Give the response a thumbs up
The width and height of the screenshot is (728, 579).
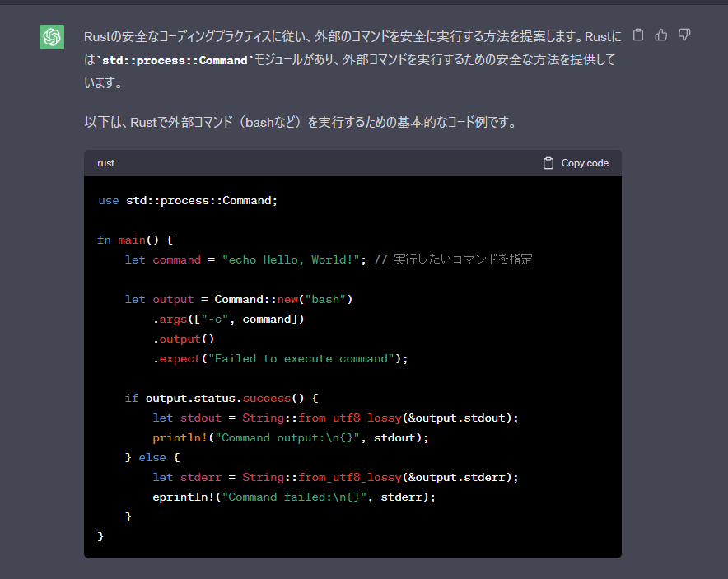pos(661,35)
